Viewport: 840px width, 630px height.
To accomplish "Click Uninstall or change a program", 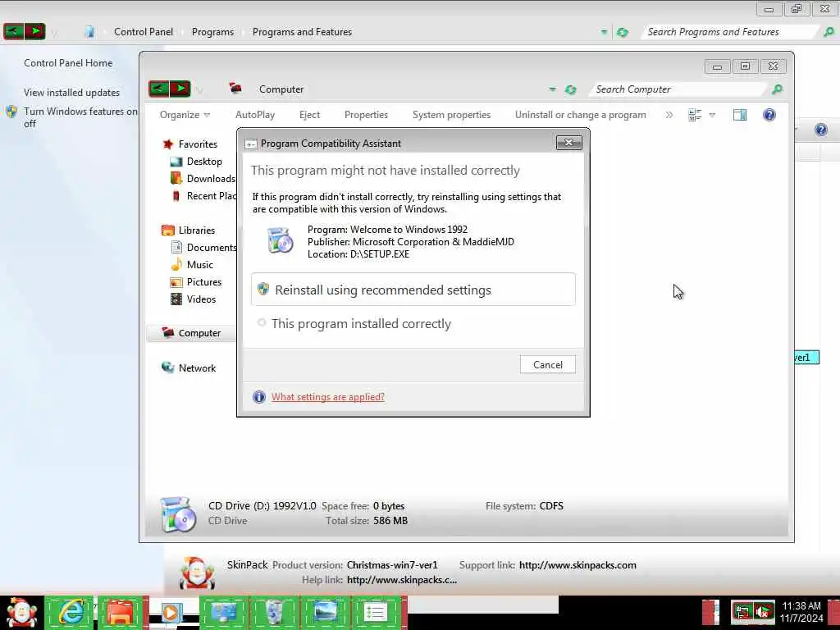I will tap(580, 115).
